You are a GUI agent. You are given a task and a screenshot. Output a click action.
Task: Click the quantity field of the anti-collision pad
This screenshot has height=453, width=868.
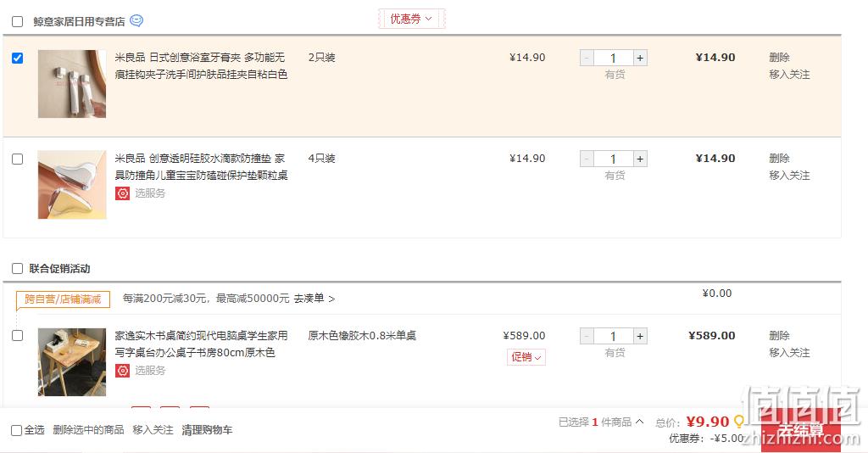point(614,159)
